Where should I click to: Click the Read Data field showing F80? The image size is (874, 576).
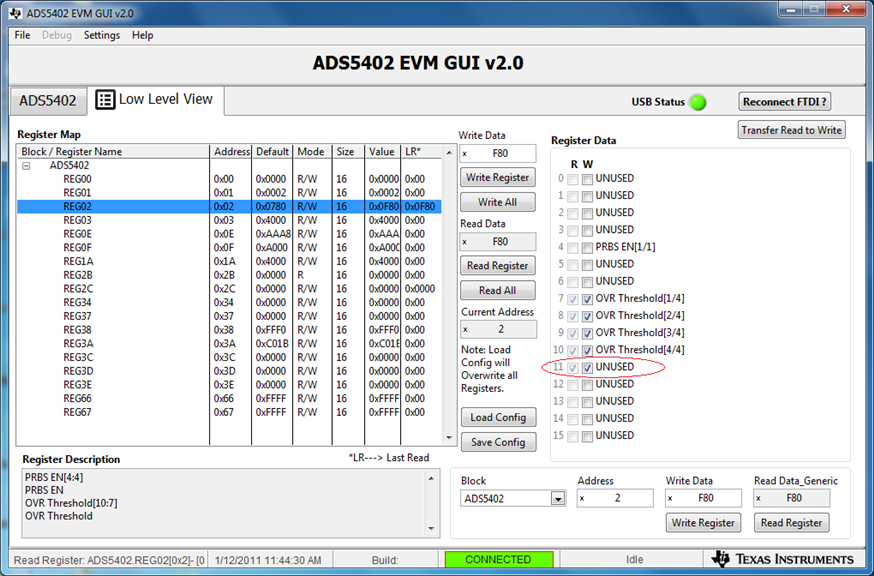pos(498,241)
